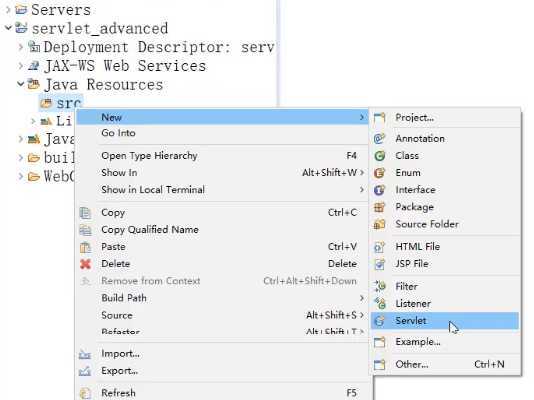Click the green Class icon
Screen dimensions: 534x400
379,156
